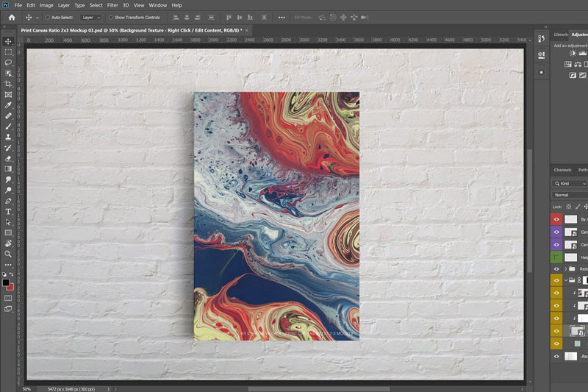Switch to the Libraries tab

[561, 35]
